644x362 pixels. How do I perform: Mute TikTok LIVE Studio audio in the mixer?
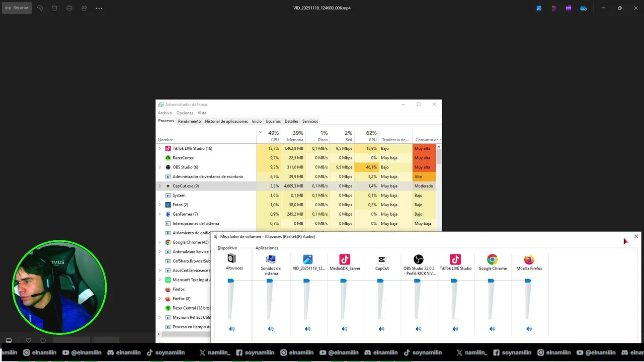(x=455, y=329)
